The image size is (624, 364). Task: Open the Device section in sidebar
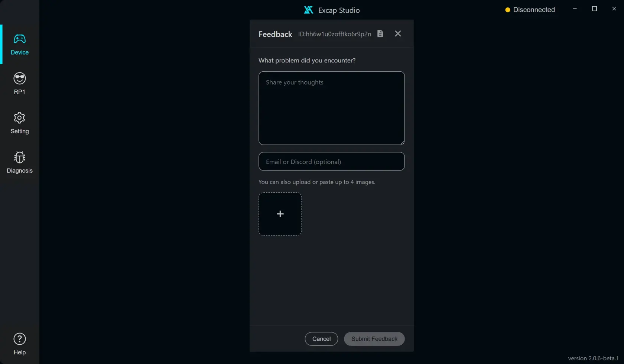[x=20, y=44]
